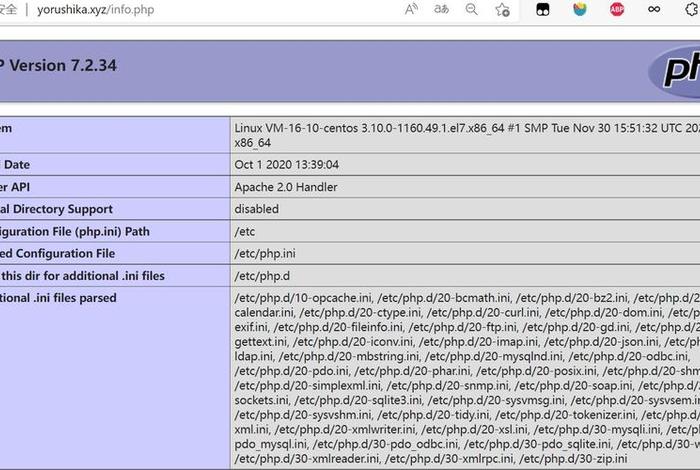Screen dimensions: 700x470
Task: Click the "this dir for additional .ini files" label
Action: [83, 276]
